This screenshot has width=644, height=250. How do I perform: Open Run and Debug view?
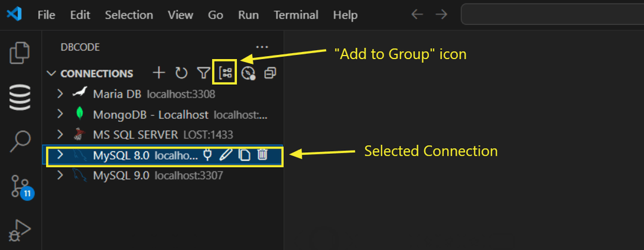20,231
